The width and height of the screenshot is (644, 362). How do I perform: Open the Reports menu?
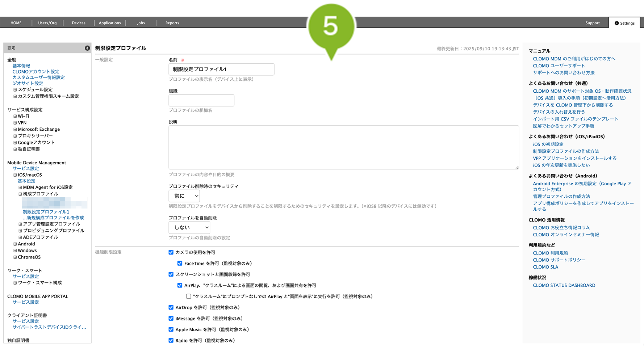click(172, 23)
